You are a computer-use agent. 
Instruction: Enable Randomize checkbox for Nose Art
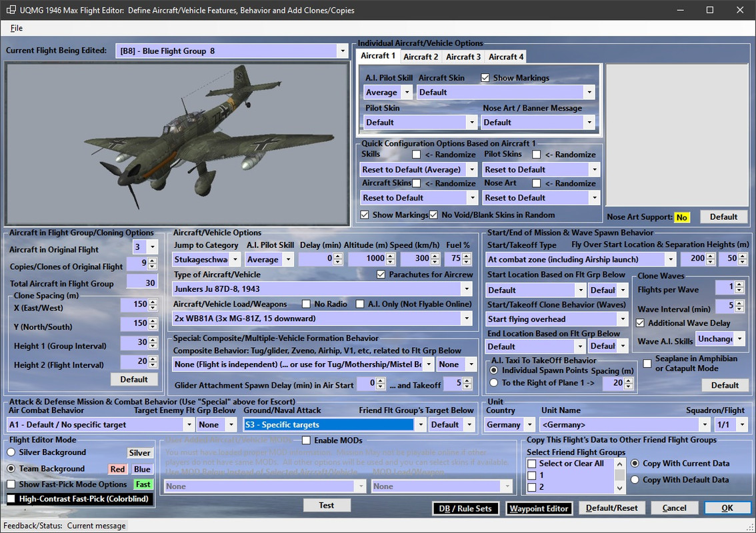pyautogui.click(x=536, y=183)
